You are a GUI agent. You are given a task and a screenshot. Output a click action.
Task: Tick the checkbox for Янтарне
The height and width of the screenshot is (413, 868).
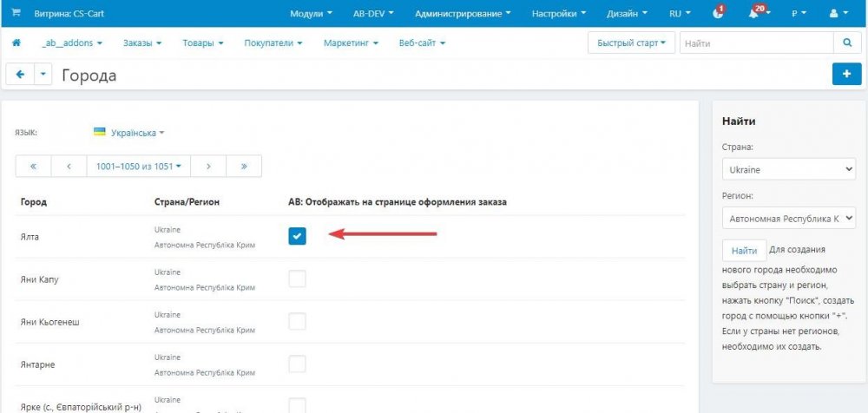(x=297, y=364)
